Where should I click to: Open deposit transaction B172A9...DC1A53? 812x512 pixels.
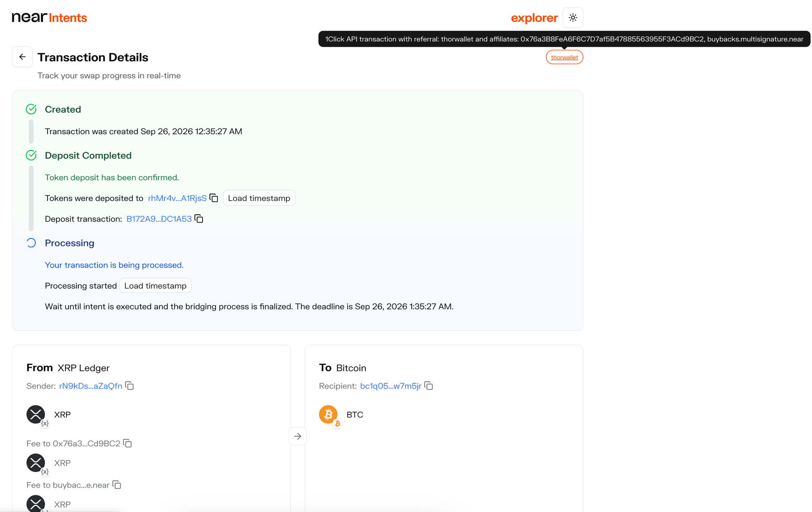[159, 219]
